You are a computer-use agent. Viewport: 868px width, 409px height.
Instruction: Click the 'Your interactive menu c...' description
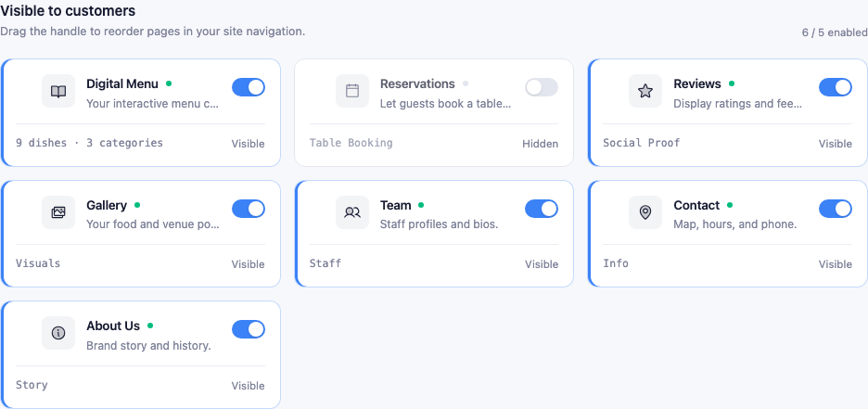click(153, 104)
